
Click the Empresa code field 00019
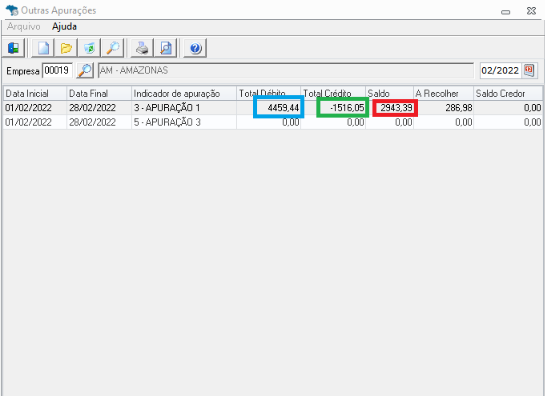click(57, 71)
